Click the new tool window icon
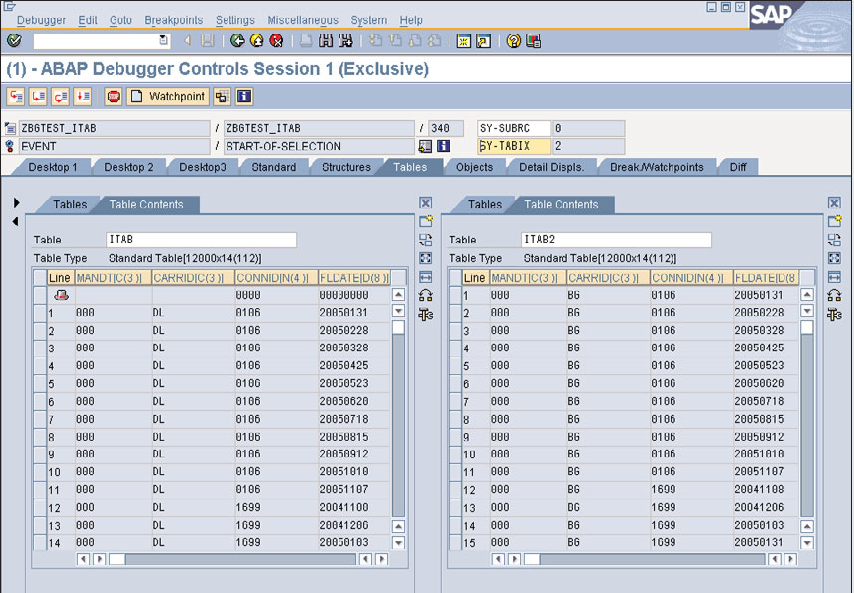Screen dimensions: 854x593 tap(426, 221)
